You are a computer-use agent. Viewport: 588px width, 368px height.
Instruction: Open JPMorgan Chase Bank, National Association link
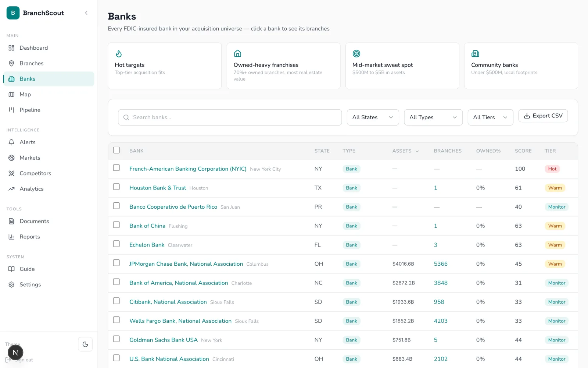click(x=186, y=264)
